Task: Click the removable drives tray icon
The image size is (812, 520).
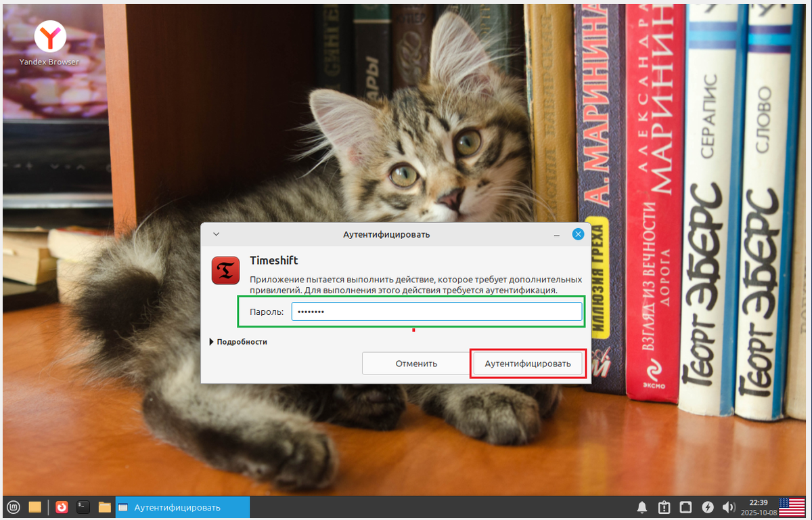Action: click(x=685, y=507)
